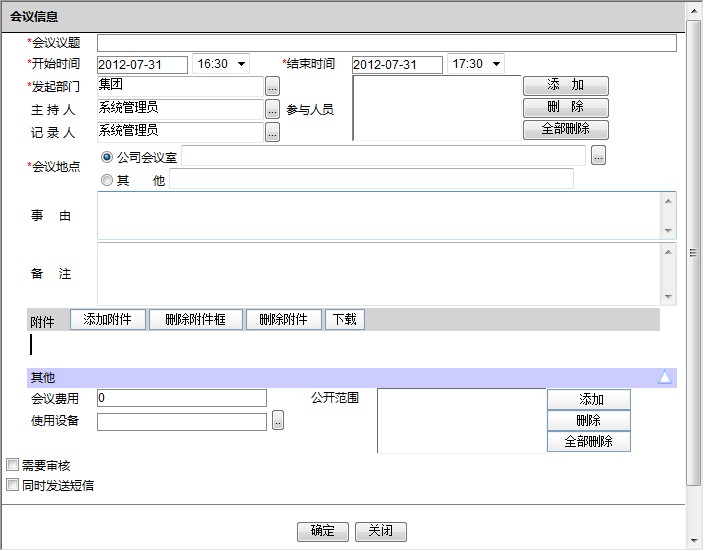
Task: Open the end time 17:30 dropdown
Action: point(475,64)
